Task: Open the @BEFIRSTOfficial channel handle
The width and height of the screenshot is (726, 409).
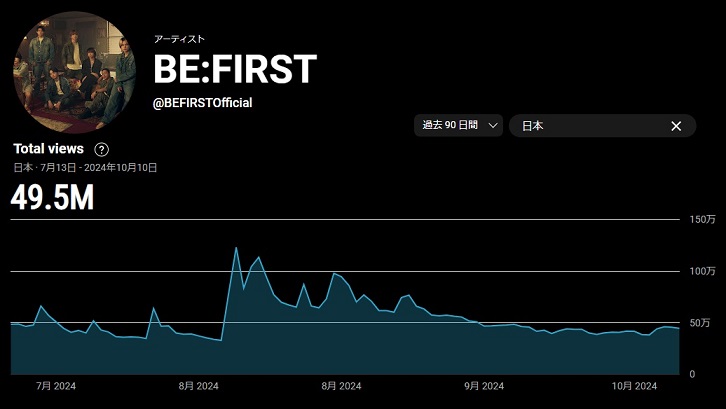Action: tap(202, 103)
